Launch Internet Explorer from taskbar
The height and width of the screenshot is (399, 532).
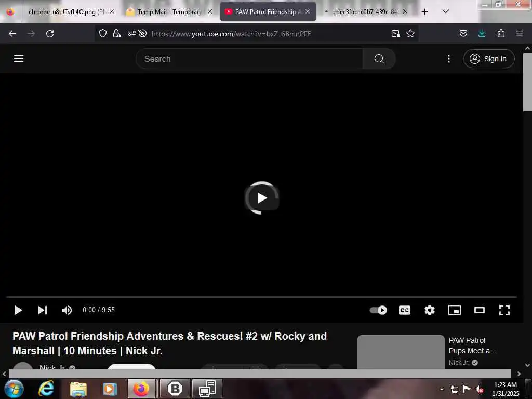pyautogui.click(x=46, y=389)
